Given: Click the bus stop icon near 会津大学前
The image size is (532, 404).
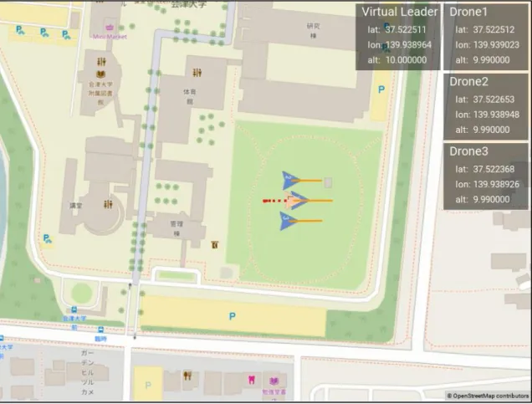Looking at the screenshot, I should click(x=74, y=309).
